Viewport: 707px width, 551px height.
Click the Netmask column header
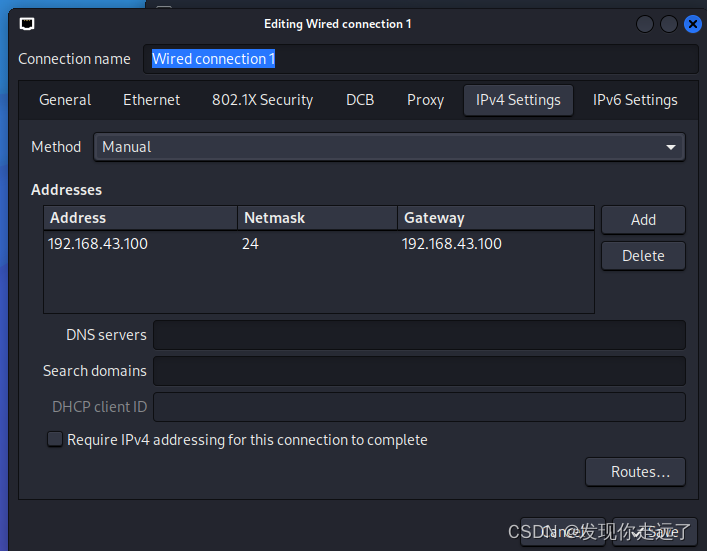317,218
